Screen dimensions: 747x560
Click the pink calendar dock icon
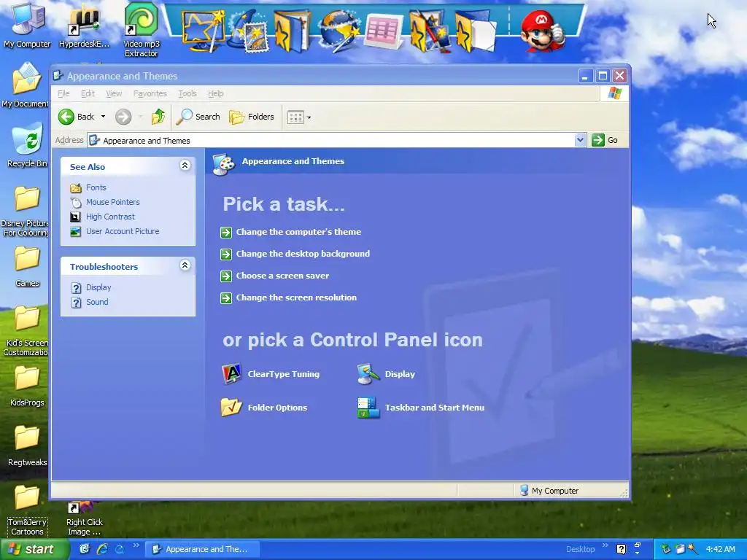pos(384,31)
